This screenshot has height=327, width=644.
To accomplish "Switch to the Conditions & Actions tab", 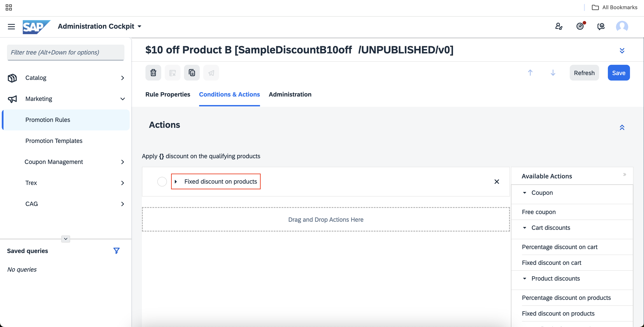I will tap(229, 94).
